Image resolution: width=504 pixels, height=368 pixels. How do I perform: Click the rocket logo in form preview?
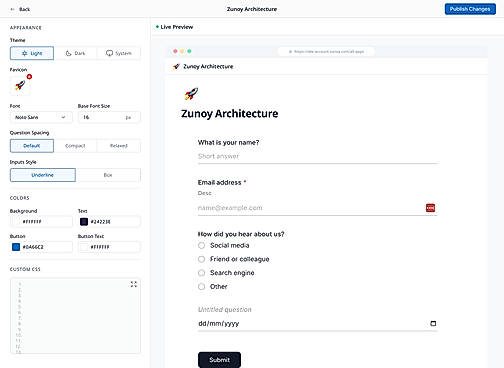[x=191, y=94]
